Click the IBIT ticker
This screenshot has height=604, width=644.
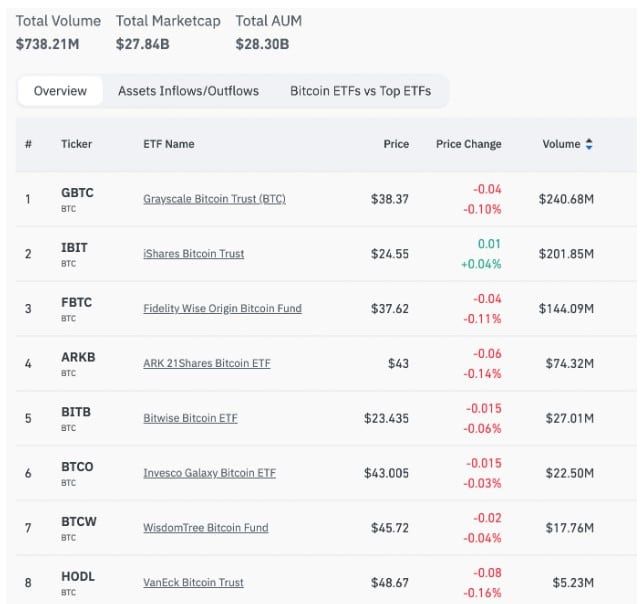tap(74, 248)
